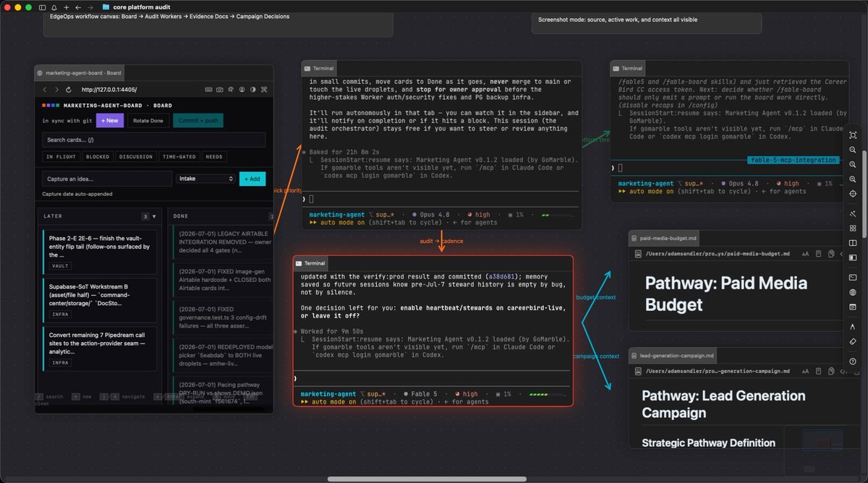Click the grid layout icon in canvas toolbar
Screen dimensions: 868x483
[x=853, y=228]
